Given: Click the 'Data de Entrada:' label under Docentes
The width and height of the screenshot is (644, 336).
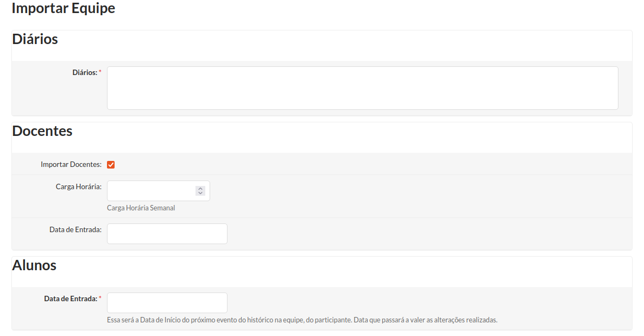Looking at the screenshot, I should (x=75, y=229).
